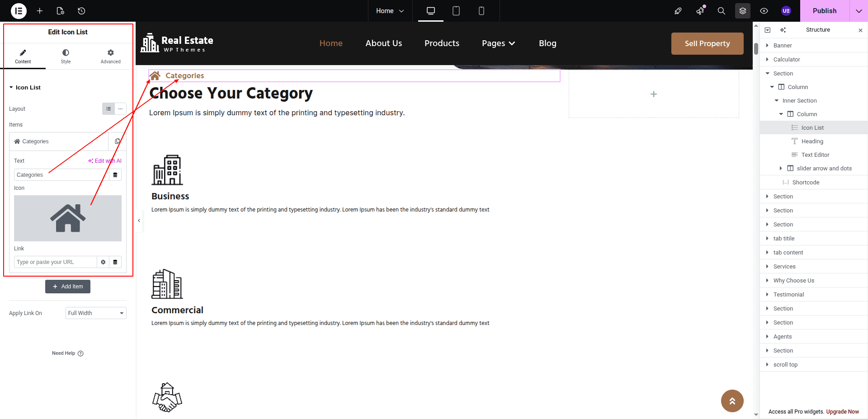Click the house icon preview box
868x419 pixels.
point(68,218)
